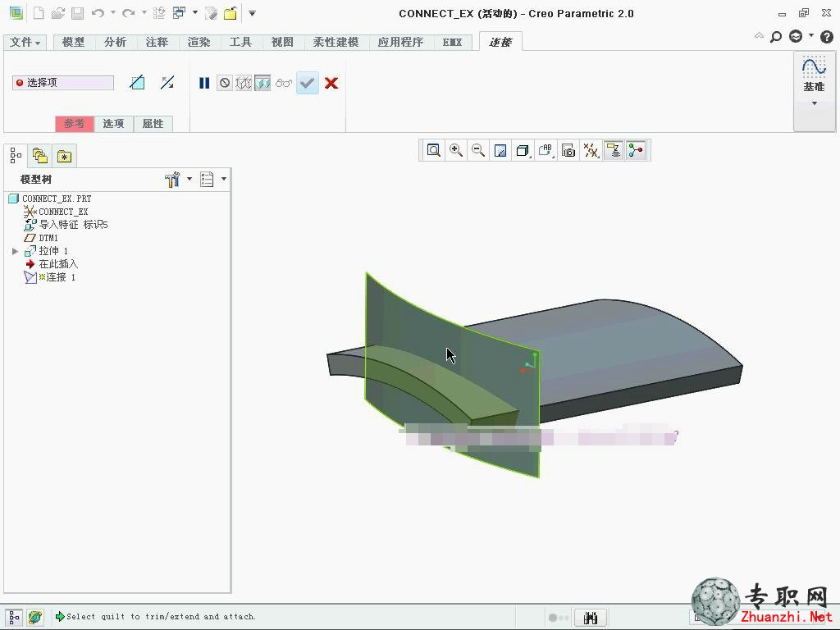Expand the windows list dropdown arrow
Image resolution: width=840 pixels, height=630 pixels.
tap(195, 13)
